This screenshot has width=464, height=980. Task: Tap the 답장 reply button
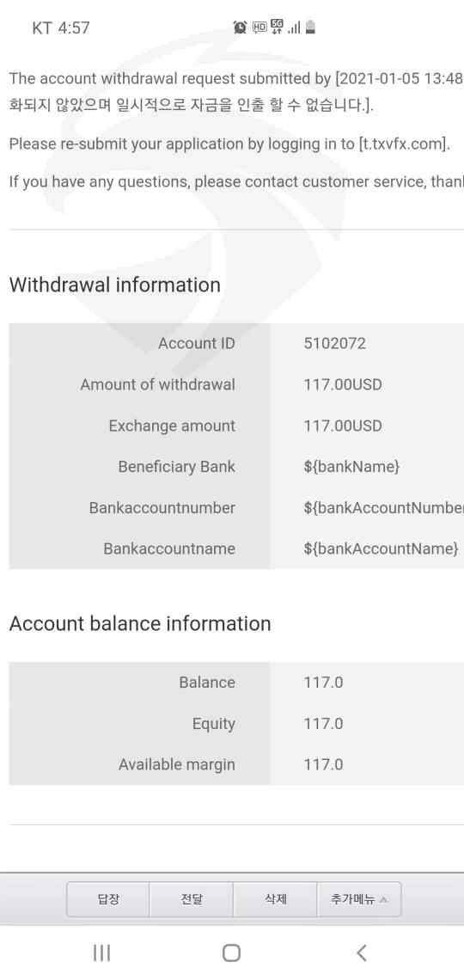[108, 899]
